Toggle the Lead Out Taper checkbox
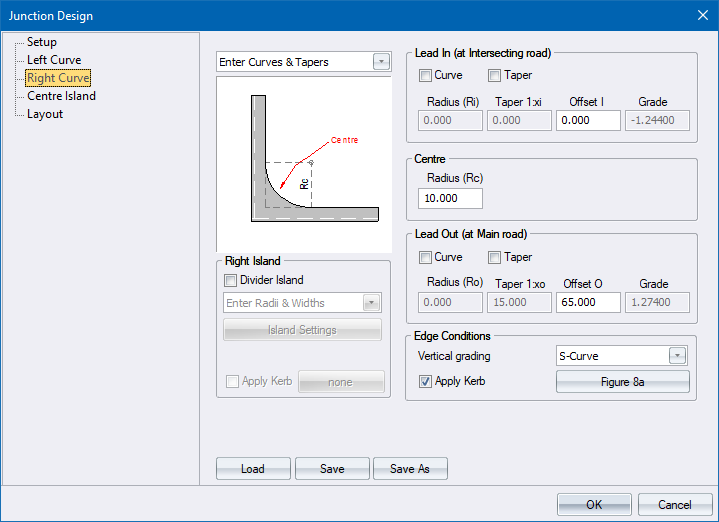Viewport: 719px width, 522px height. pyautogui.click(x=494, y=257)
